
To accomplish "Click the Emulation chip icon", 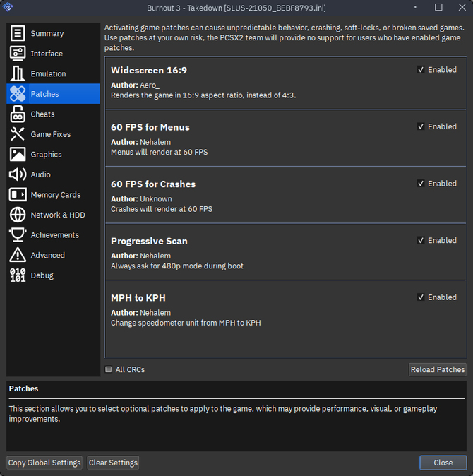I will click(18, 73).
